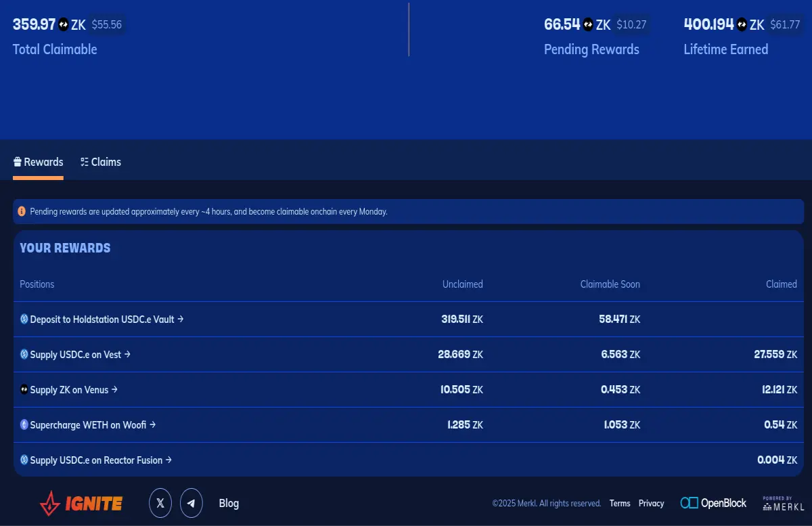Viewport: 812px width, 526px height.
Task: Open Supply USDC.e on Vest position
Action: coord(76,355)
